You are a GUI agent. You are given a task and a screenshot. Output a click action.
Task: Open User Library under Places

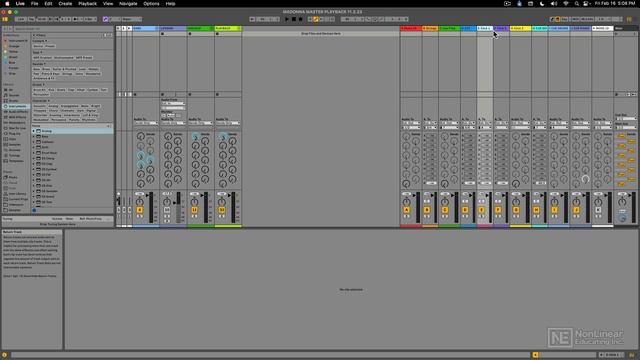coord(17,194)
